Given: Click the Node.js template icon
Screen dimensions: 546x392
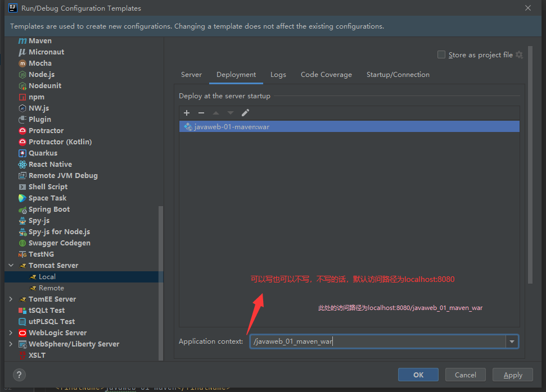Looking at the screenshot, I should pos(22,75).
